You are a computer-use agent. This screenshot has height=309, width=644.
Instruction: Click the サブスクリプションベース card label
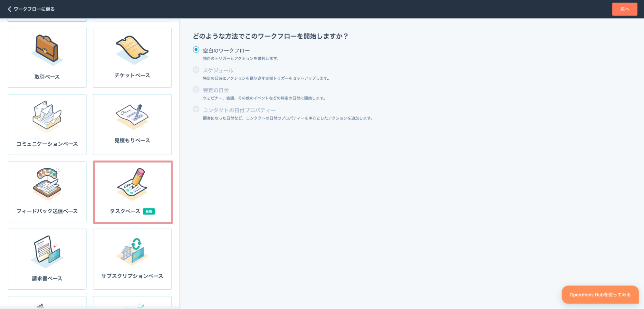click(132, 276)
